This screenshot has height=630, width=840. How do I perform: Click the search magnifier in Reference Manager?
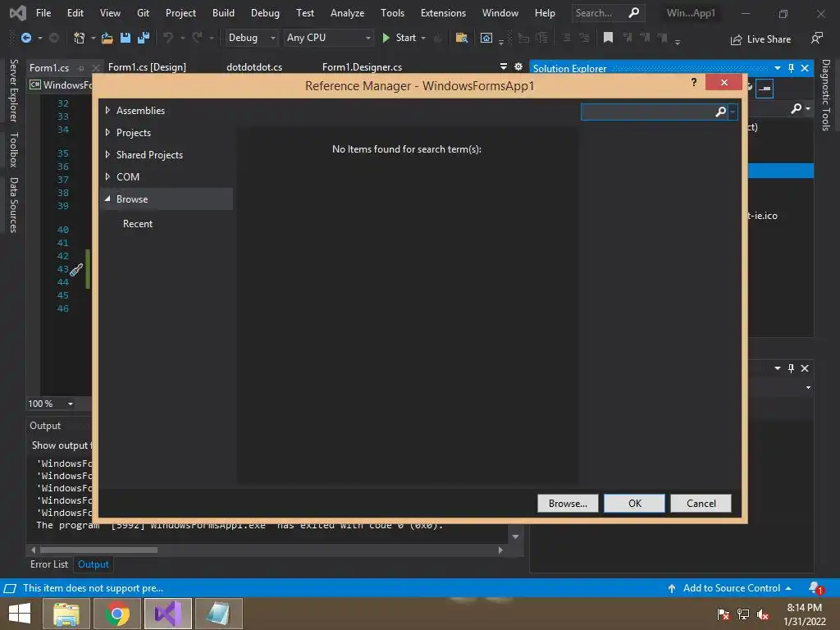[720, 112]
